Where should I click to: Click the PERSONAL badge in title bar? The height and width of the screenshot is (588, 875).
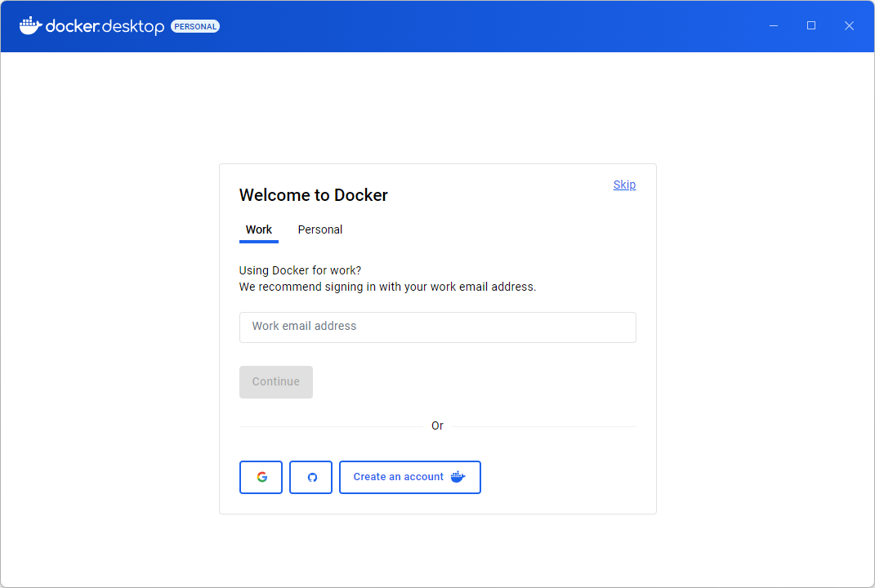(195, 26)
